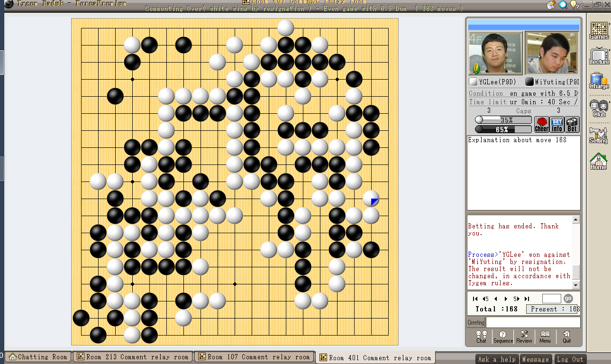Switch to Room 107 Comment relay tab
Image resolution: width=611 pixels, height=364 pixels.
[x=255, y=357]
